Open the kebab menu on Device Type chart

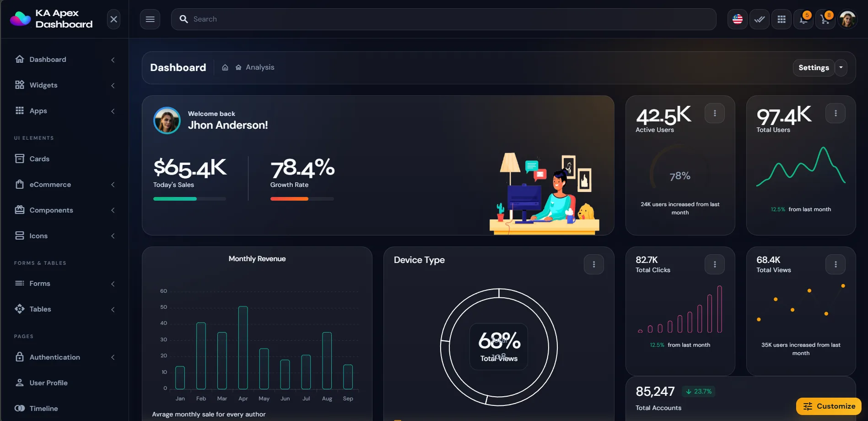click(593, 264)
